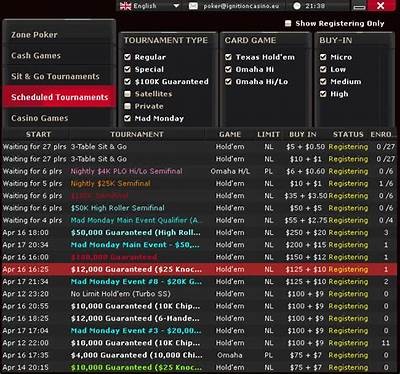Select Nightly $4K PLO Hi/Lo Semifinal

point(199,171)
